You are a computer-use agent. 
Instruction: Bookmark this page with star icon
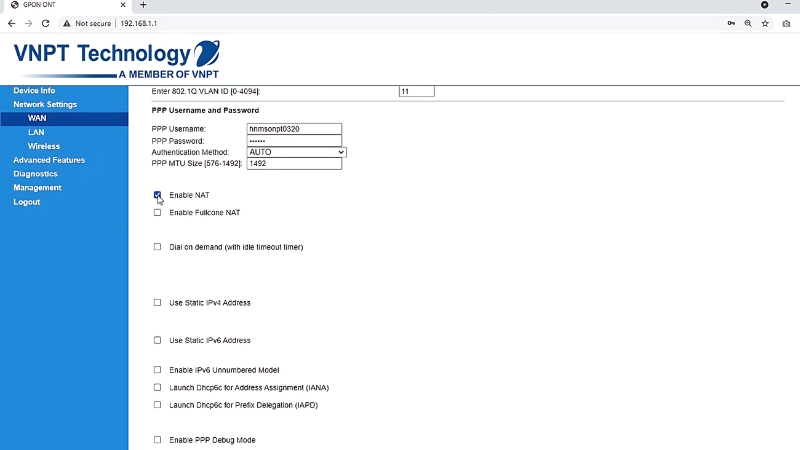pyautogui.click(x=765, y=23)
